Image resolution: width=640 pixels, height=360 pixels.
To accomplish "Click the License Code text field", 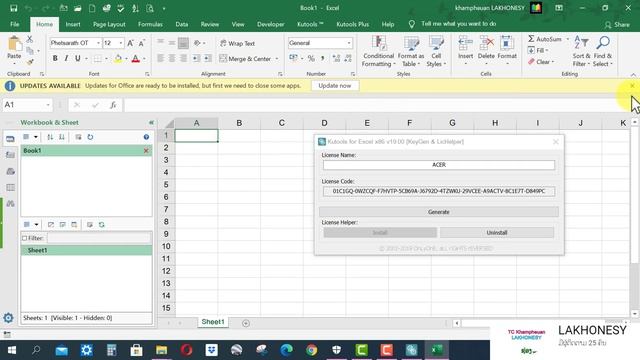I will (x=439, y=191).
